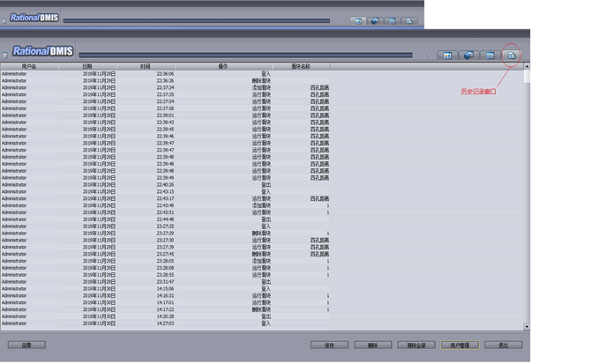This screenshot has width=592, height=364.
Task: Click third toolbar icon in top Rational DMIS bar
Action: [x=392, y=20]
